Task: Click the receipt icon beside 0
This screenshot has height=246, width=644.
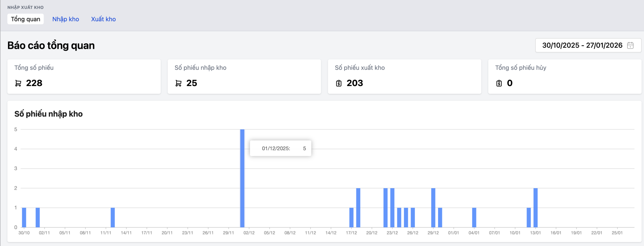Action: pos(499,83)
